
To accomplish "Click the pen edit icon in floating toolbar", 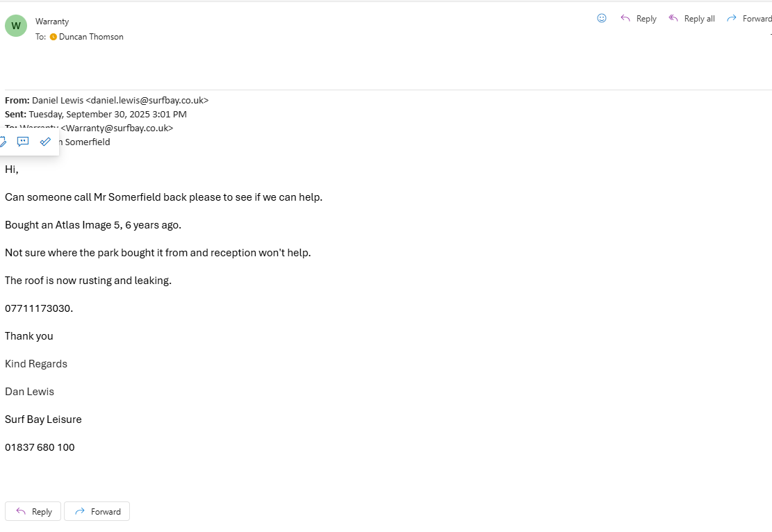I will pos(2,142).
